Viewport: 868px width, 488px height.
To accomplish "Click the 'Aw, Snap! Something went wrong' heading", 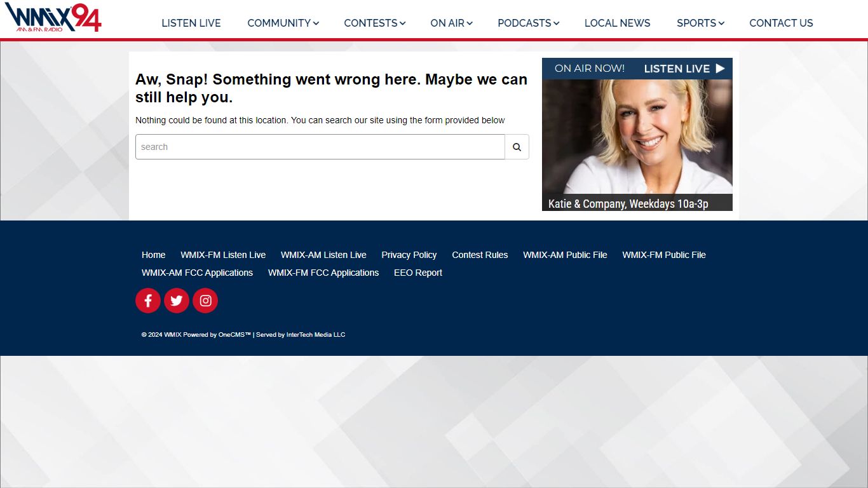I will (331, 88).
